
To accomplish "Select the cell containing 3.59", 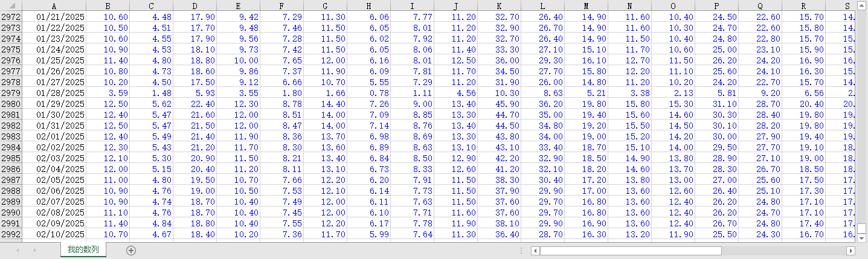I will [x=108, y=93].
